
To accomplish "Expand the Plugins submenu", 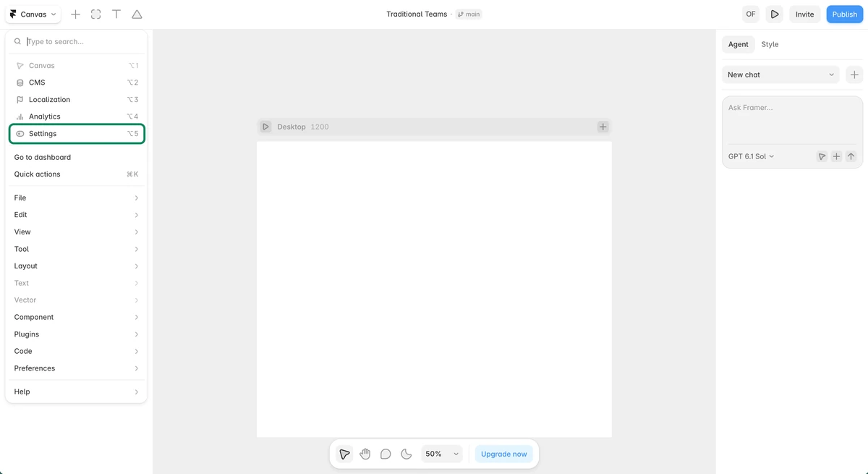I will point(76,334).
